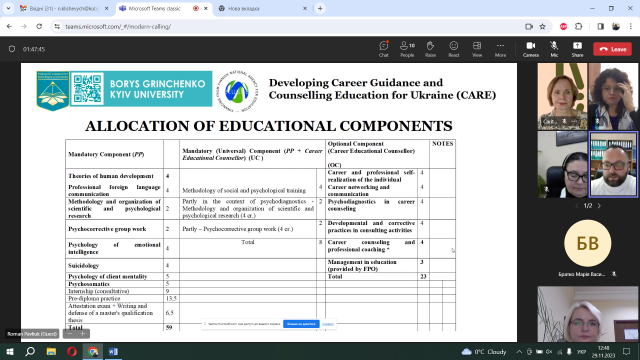640x360 pixels.
Task: Open the View layout options
Action: (x=477, y=49)
